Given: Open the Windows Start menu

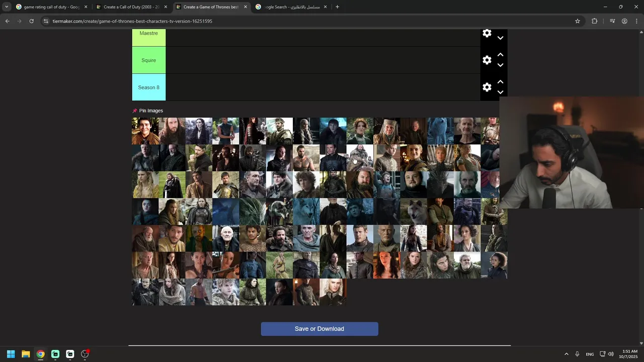Looking at the screenshot, I should pyautogui.click(x=11, y=354).
